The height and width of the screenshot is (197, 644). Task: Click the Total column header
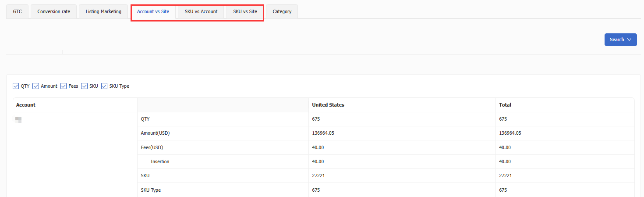coord(505,105)
